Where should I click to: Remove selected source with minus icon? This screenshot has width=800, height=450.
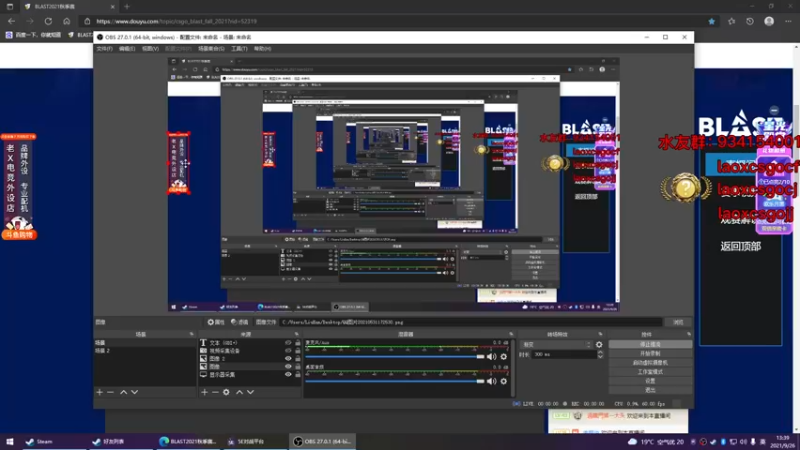215,392
